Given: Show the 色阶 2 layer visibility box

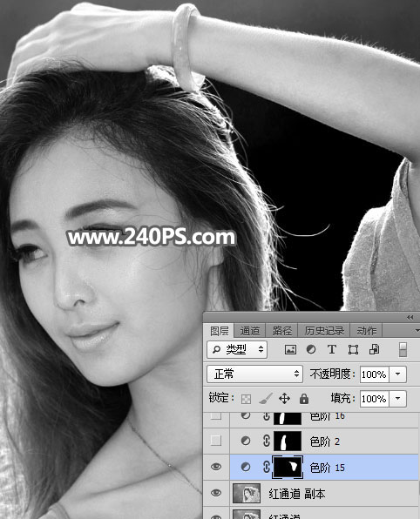Looking at the screenshot, I should (x=216, y=441).
